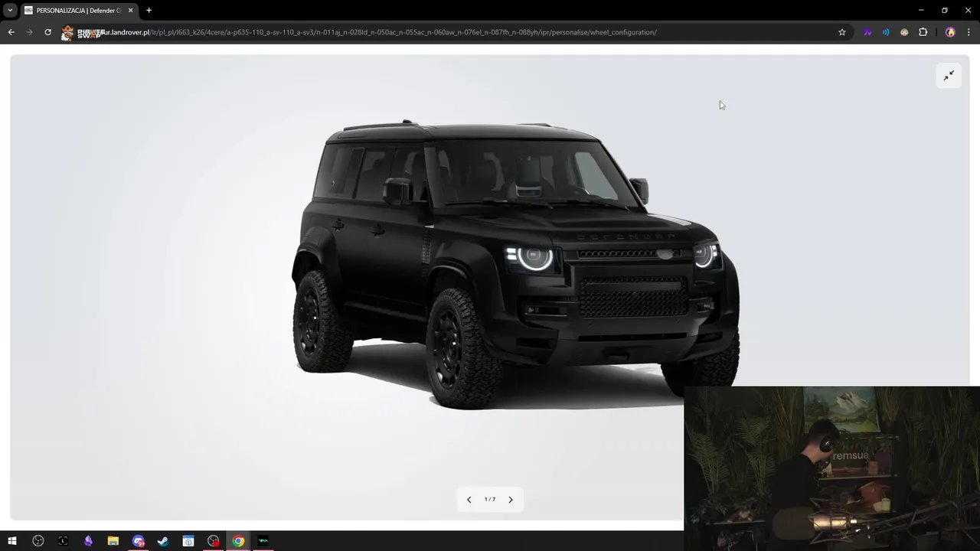980x551 pixels.
Task: Open the OBS taskbar icon with the red dot
Action: (214, 541)
